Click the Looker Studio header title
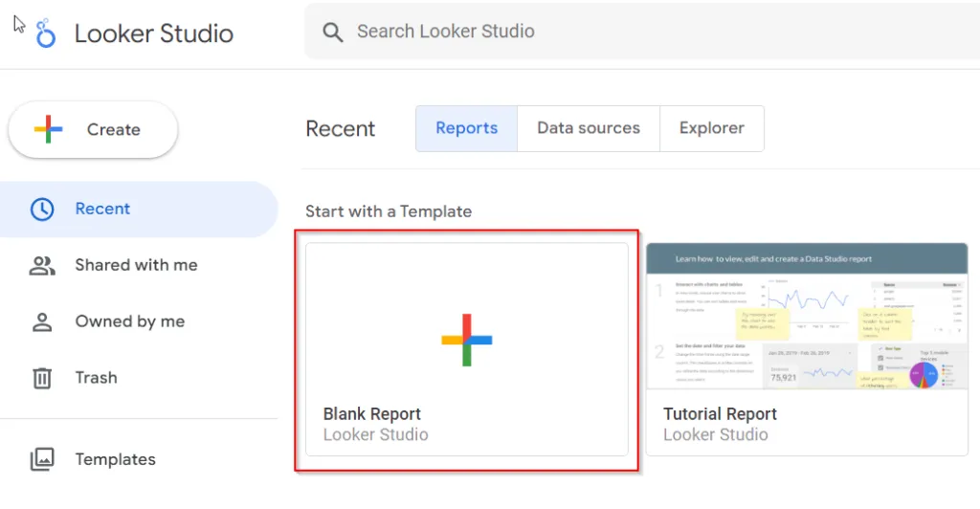The height and width of the screenshot is (509, 980). pos(154,33)
